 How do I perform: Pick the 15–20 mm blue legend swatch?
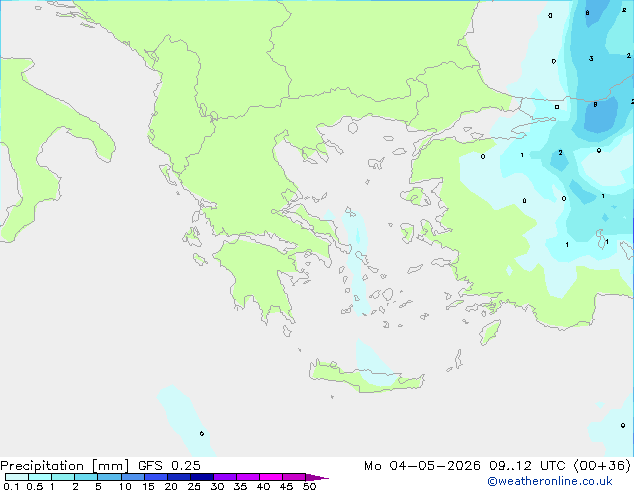(x=156, y=477)
